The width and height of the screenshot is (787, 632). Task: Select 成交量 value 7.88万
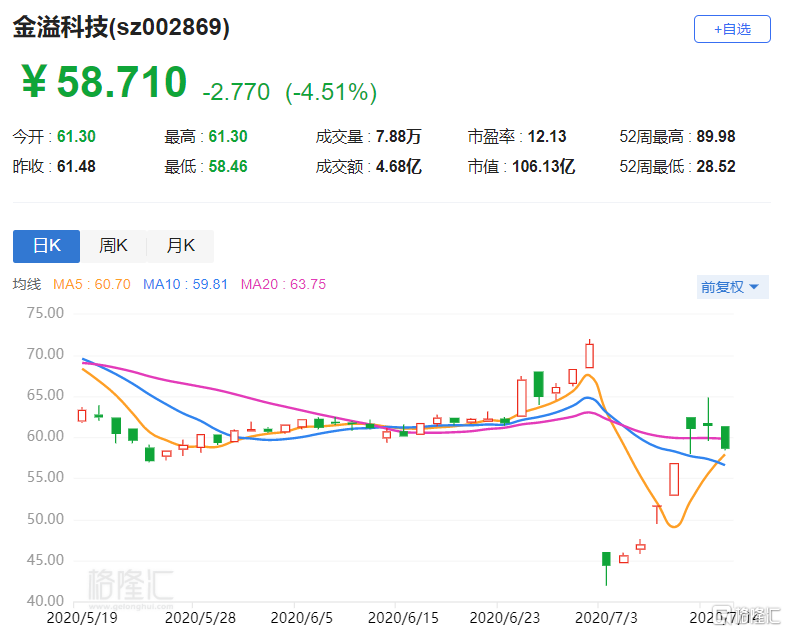[399, 137]
